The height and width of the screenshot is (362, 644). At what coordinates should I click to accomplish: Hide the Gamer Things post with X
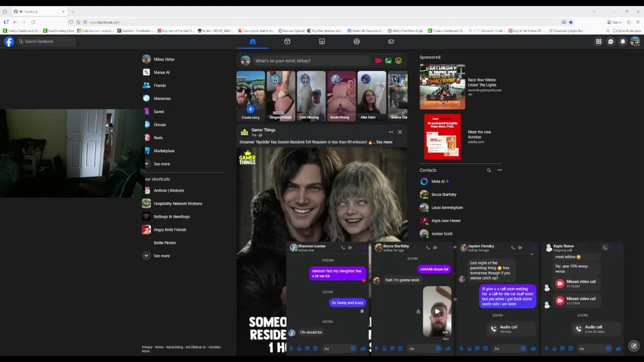(400, 132)
